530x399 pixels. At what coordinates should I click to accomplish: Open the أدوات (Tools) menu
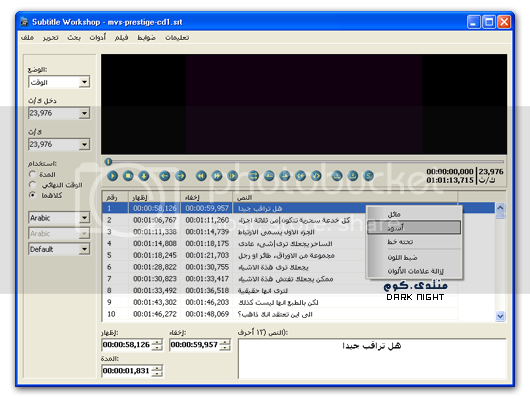coord(98,38)
